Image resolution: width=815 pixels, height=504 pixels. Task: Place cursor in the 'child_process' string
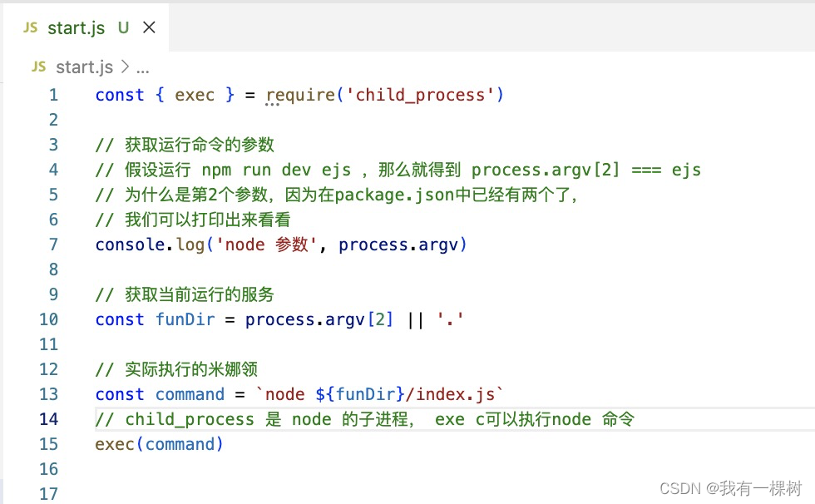424,94
